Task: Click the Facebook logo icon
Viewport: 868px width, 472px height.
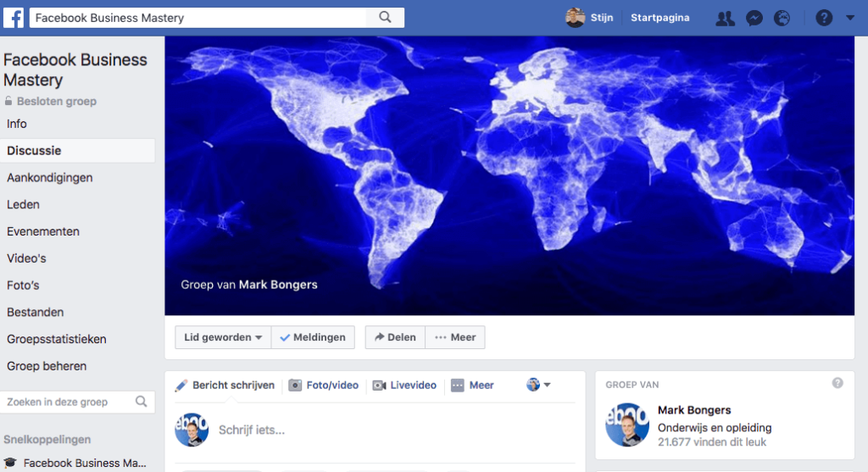Action: coord(14,18)
